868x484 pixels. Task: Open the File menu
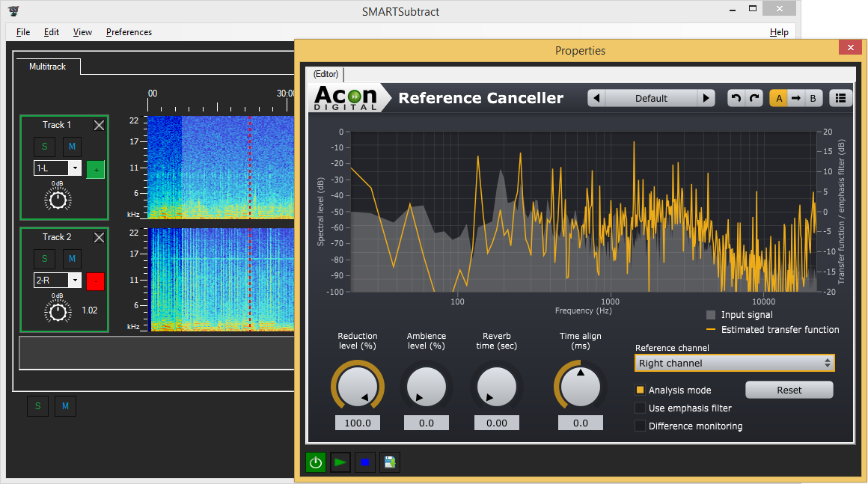click(23, 32)
